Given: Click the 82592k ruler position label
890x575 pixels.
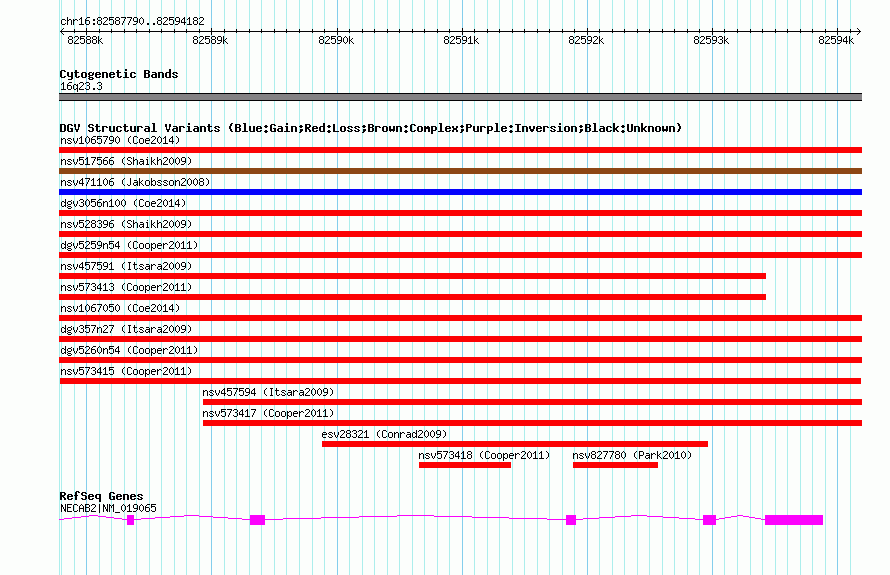Looking at the screenshot, I should 586,40.
